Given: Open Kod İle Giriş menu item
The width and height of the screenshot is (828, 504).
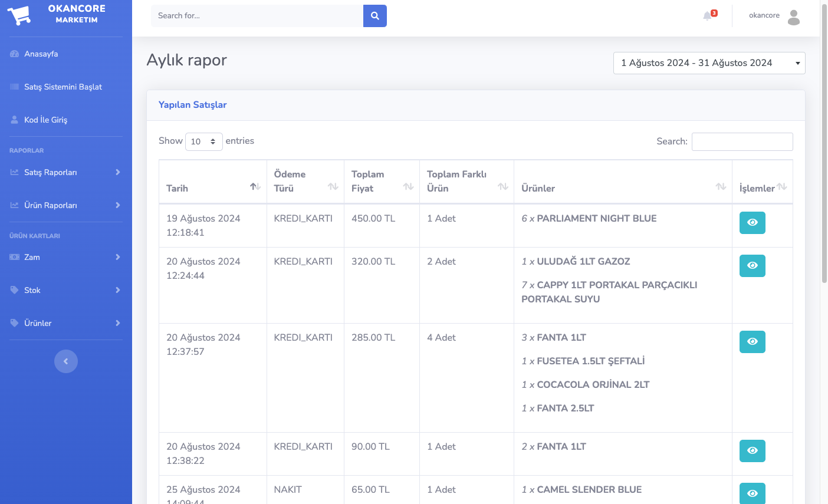Looking at the screenshot, I should (66, 120).
